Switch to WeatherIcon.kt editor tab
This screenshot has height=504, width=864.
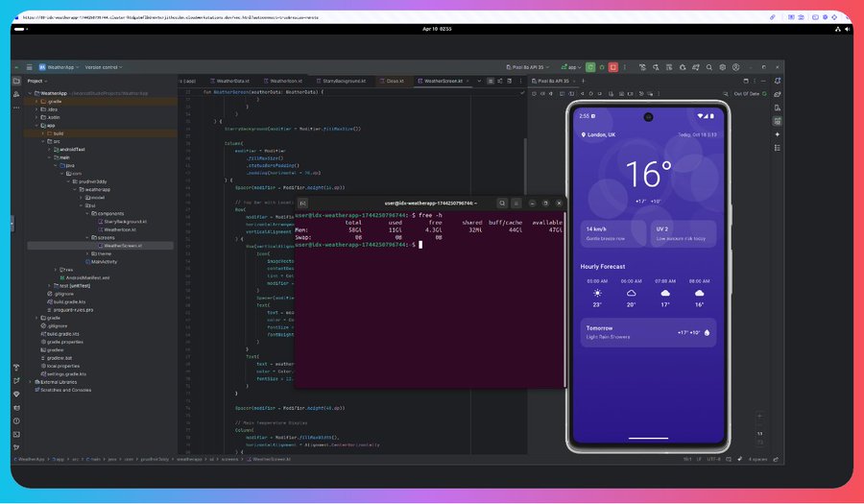[x=282, y=81]
